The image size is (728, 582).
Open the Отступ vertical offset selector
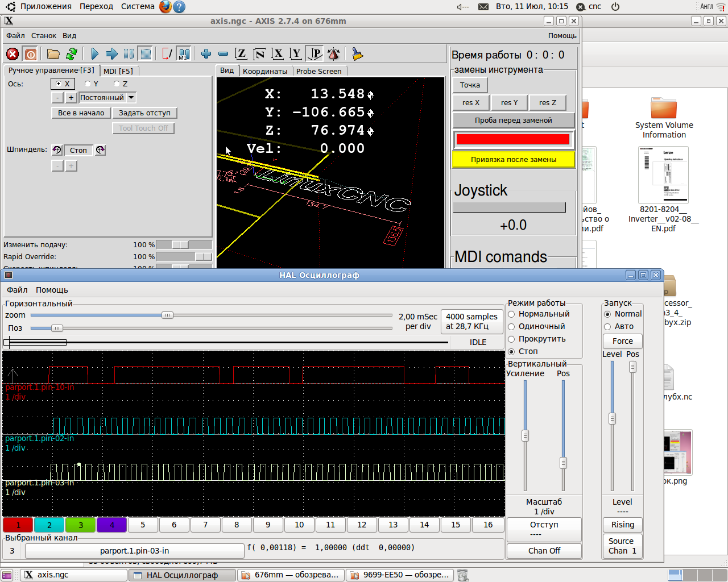[x=544, y=529]
